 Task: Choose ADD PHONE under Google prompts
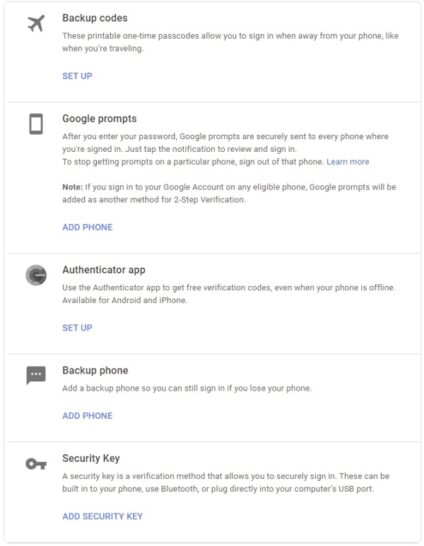(x=87, y=227)
